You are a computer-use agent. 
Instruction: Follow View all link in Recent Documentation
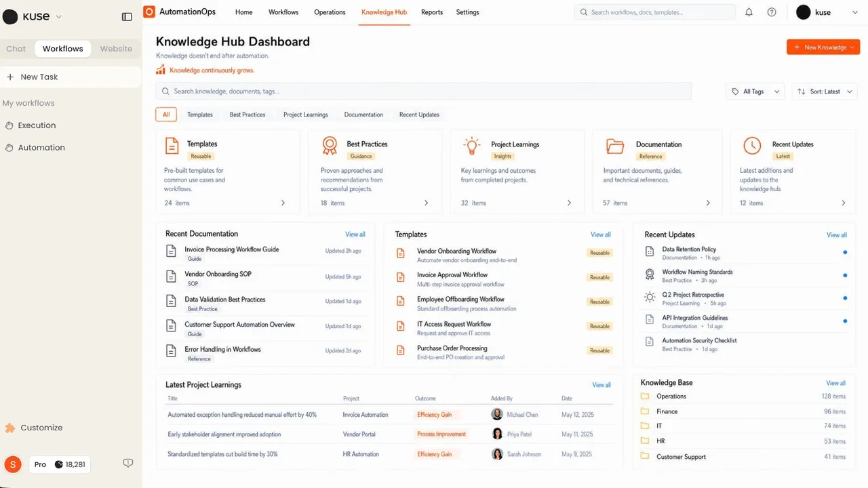355,235
